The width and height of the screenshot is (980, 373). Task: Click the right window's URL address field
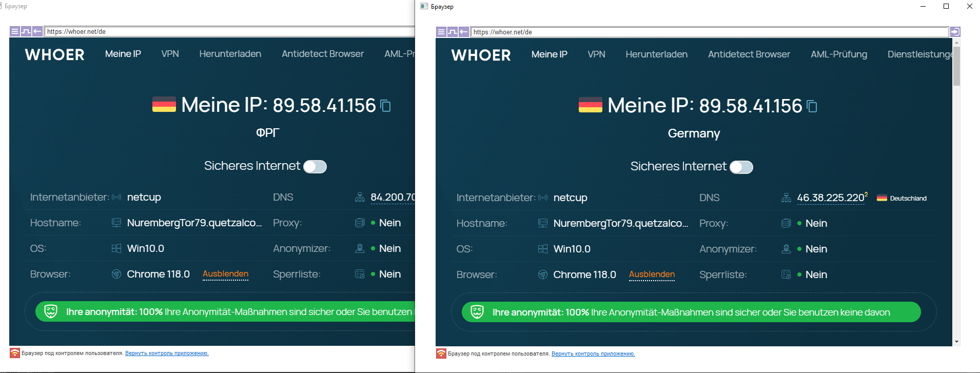tap(708, 32)
